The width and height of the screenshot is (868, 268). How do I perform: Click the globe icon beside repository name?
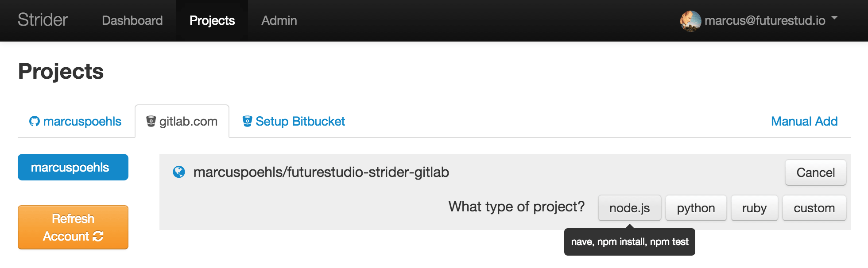[x=179, y=172]
